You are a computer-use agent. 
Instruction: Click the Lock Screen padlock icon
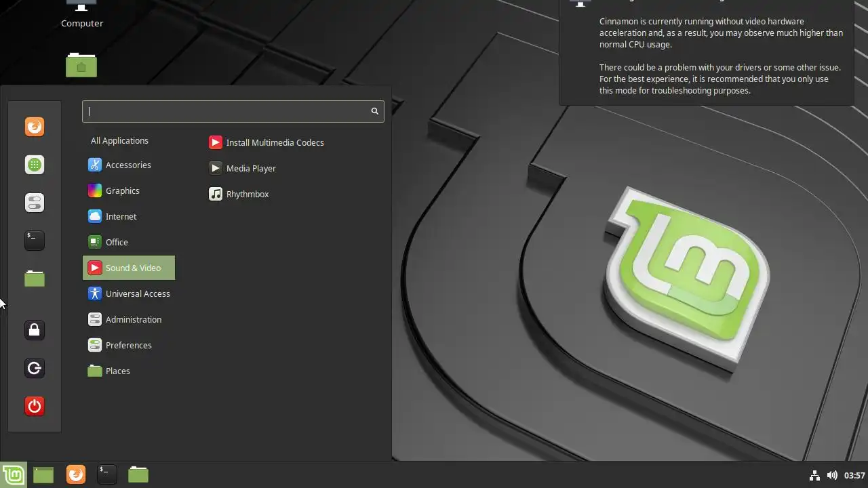[35, 330]
